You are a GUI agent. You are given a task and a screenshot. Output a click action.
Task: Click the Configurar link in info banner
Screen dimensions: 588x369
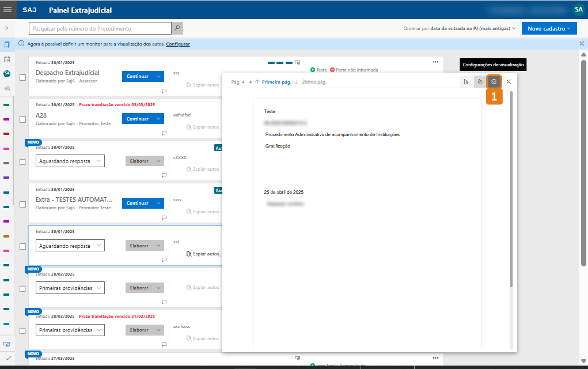tap(178, 44)
